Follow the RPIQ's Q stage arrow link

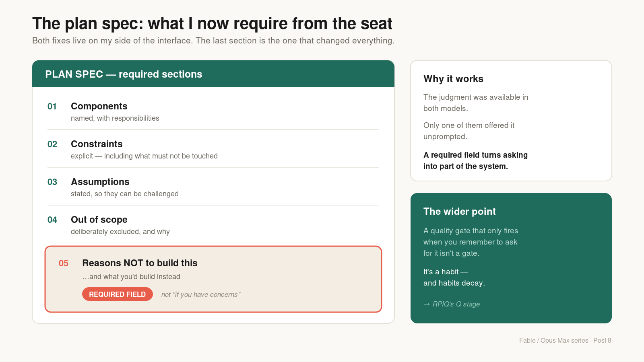coord(452,304)
